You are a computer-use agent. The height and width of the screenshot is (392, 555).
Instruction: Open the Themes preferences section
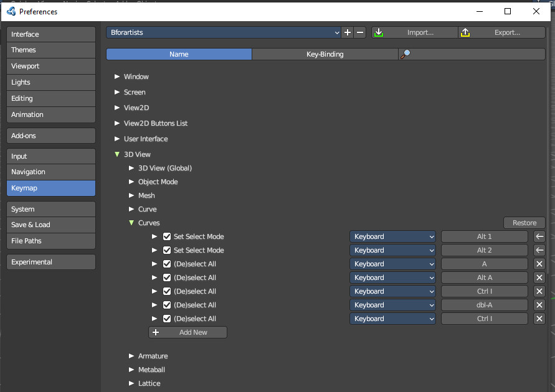50,50
